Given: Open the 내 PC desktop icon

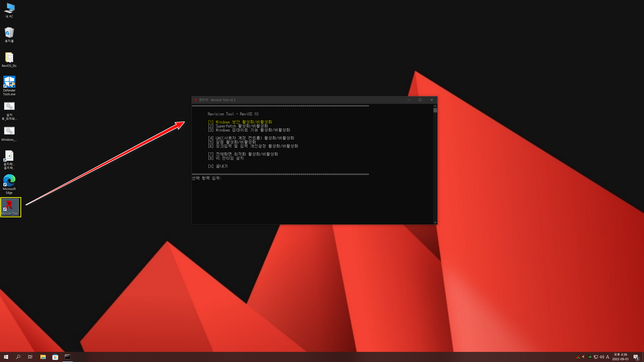Looking at the screenshot, I should coord(9,10).
